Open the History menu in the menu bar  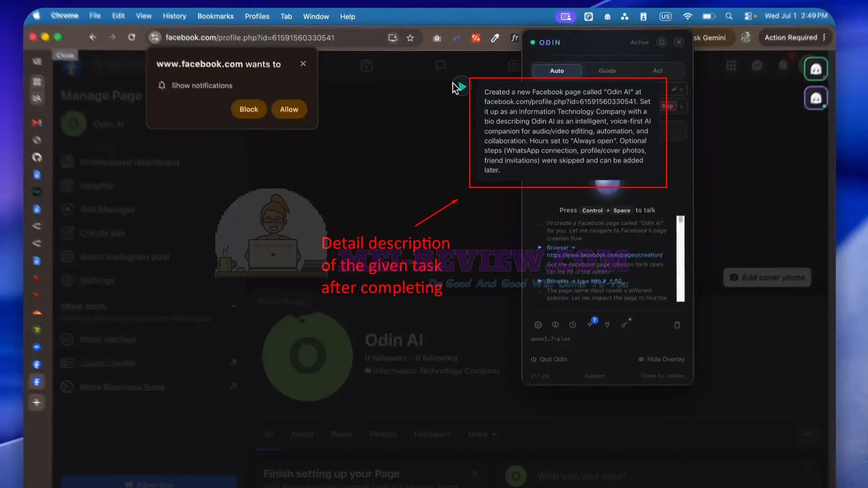pos(174,16)
